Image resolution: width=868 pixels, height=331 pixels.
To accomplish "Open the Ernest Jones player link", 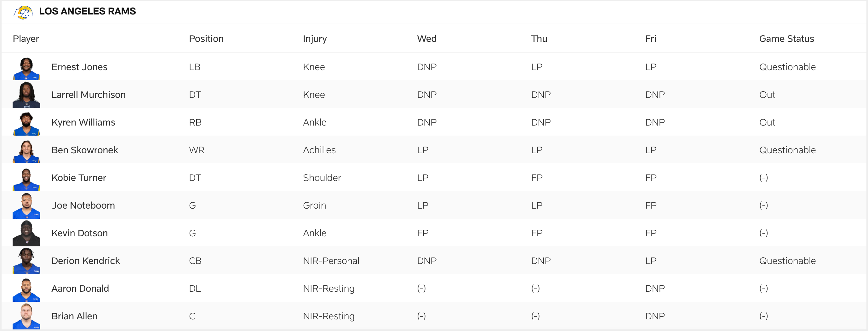I will pyautogui.click(x=79, y=67).
